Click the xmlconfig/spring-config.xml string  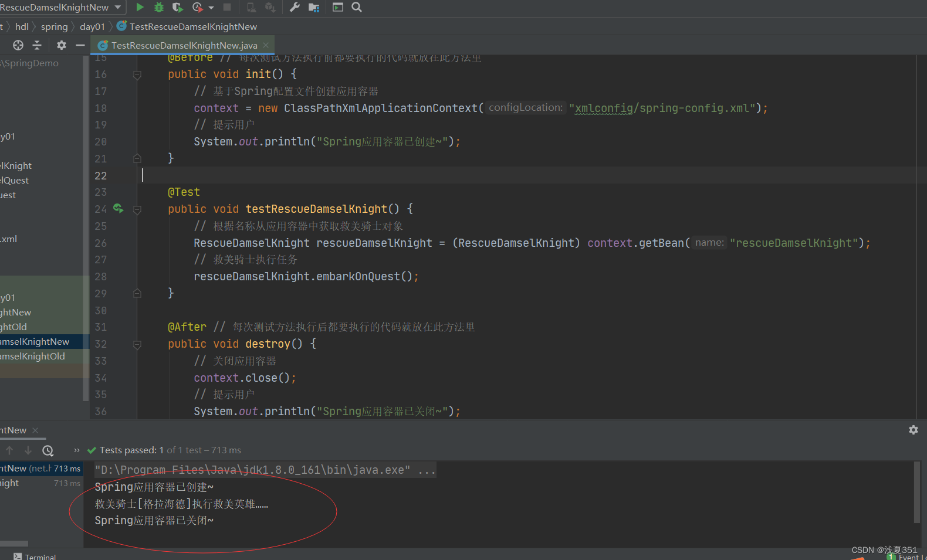(x=662, y=108)
